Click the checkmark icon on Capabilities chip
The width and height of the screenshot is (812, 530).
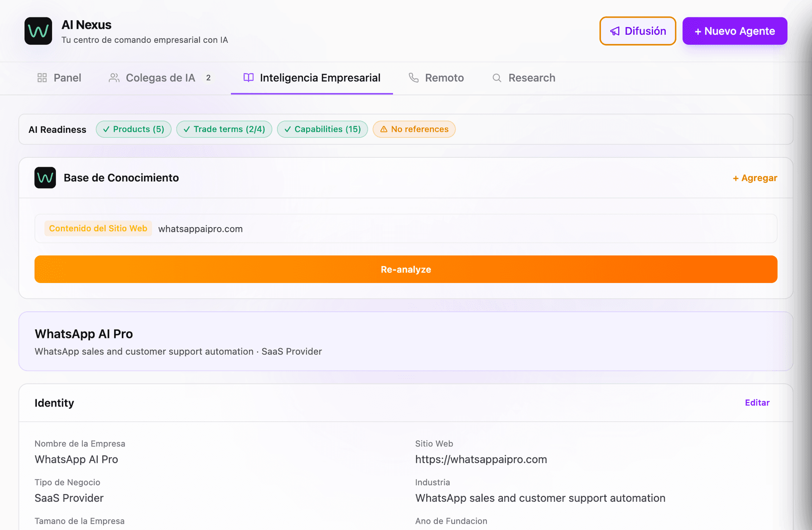288,129
